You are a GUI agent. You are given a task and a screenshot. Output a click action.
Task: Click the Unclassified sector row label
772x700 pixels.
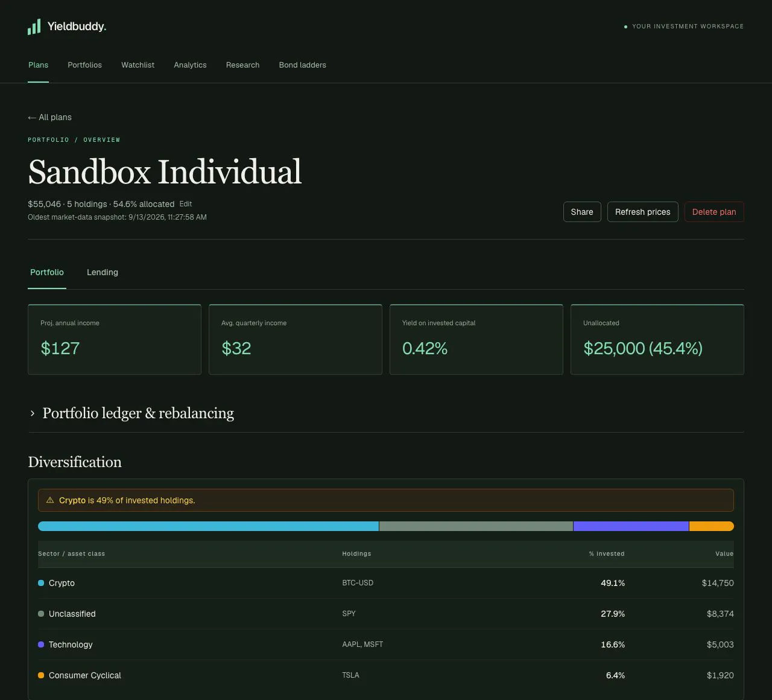[72, 614]
